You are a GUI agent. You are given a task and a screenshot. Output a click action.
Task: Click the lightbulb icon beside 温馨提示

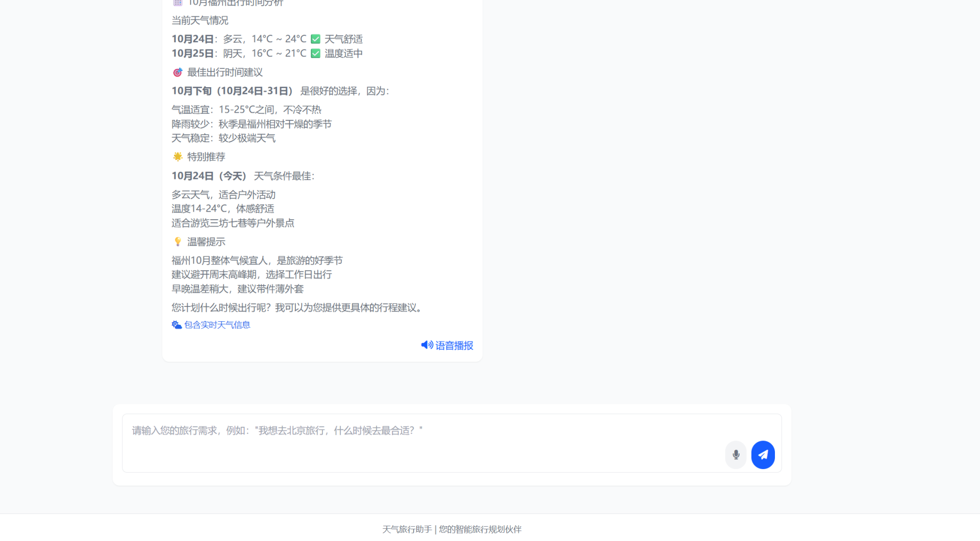coord(178,242)
